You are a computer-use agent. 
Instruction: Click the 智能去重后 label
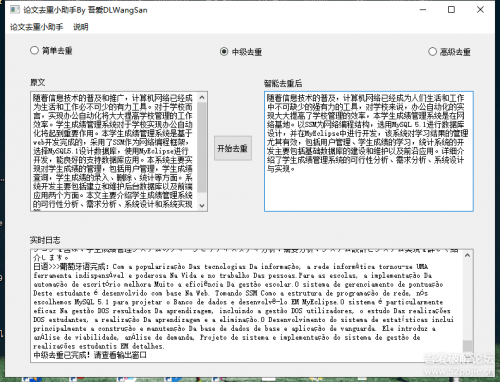click(x=283, y=83)
